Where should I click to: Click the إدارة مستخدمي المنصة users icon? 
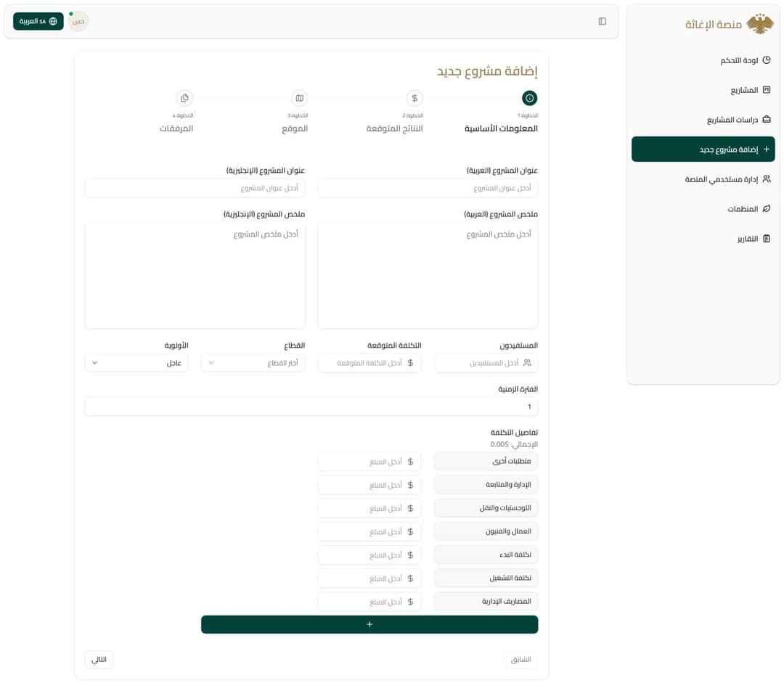pos(766,179)
